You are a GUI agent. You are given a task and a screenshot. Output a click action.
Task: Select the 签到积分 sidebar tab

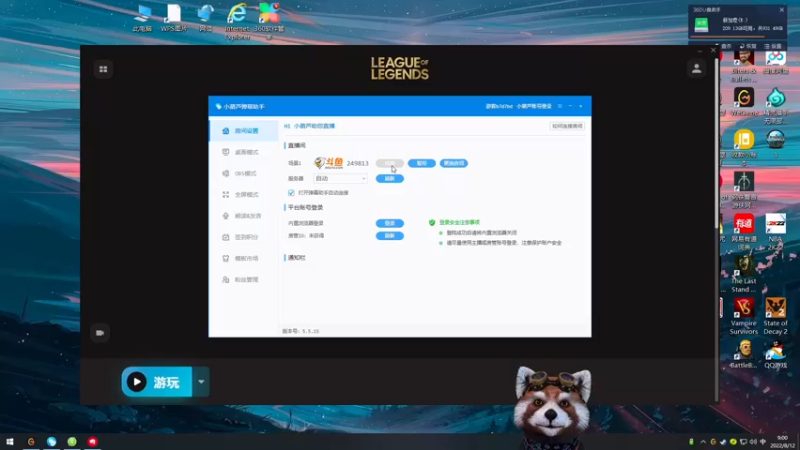244,237
